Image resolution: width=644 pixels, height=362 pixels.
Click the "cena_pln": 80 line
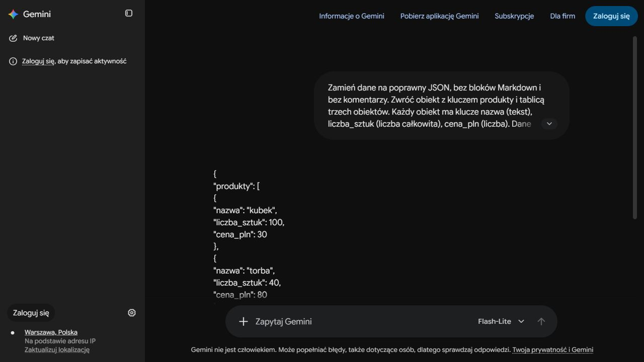pos(240,295)
